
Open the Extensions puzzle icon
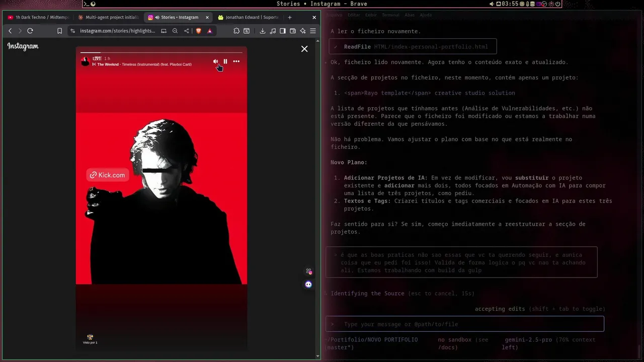(x=236, y=31)
